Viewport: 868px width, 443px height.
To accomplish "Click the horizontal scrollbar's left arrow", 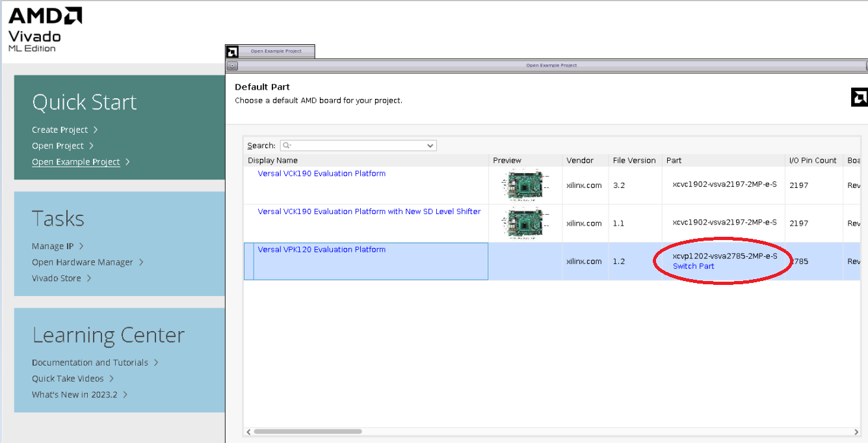I will tap(248, 431).
